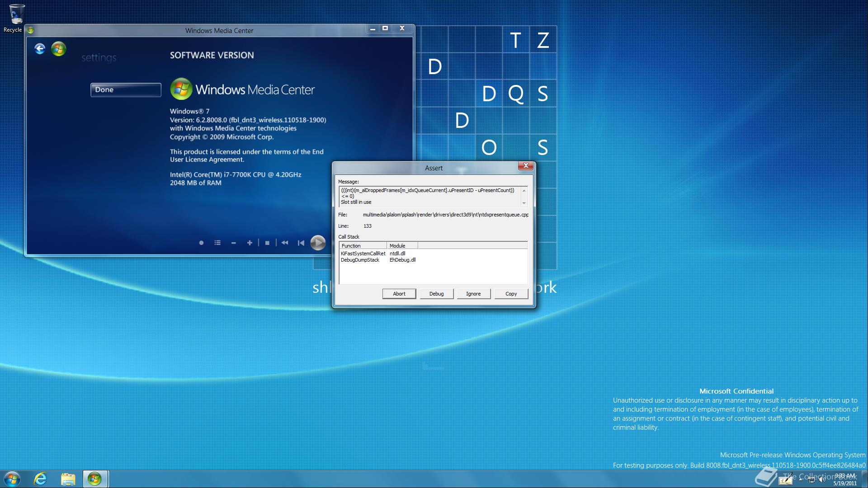868x488 pixels.
Task: Expand the hidden tray icons arrow
Action: (x=801, y=479)
